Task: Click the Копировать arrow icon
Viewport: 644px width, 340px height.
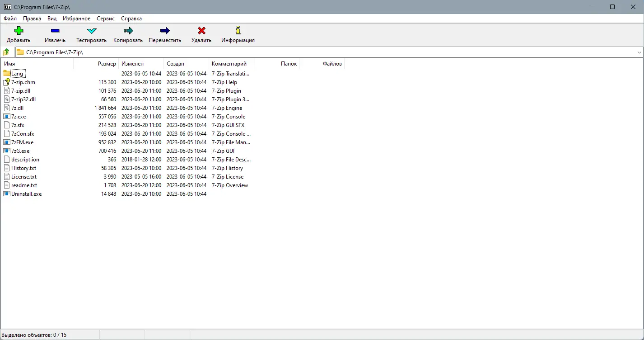Action: [x=128, y=31]
